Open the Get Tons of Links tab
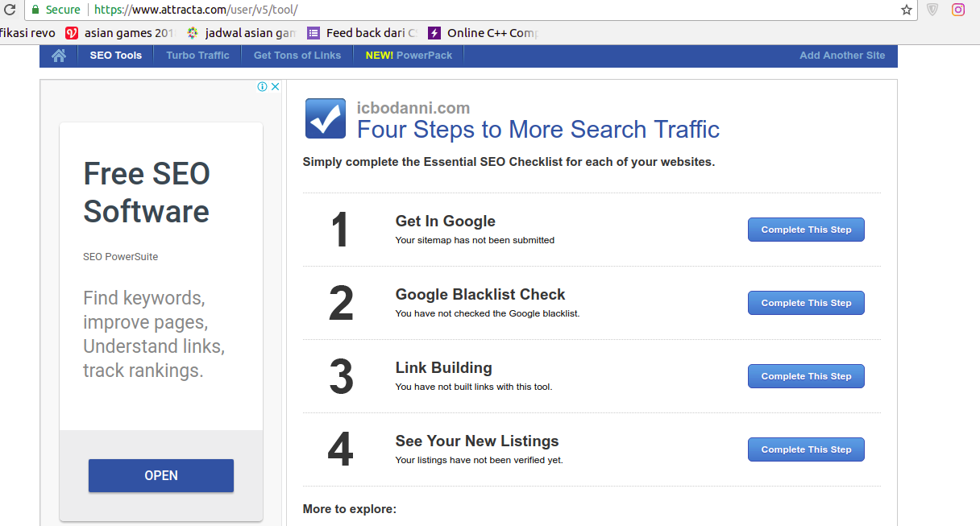This screenshot has height=526, width=980. (x=297, y=56)
